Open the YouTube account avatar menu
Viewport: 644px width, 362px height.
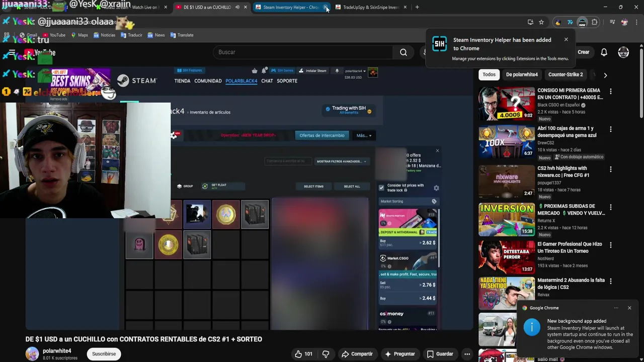tap(623, 52)
